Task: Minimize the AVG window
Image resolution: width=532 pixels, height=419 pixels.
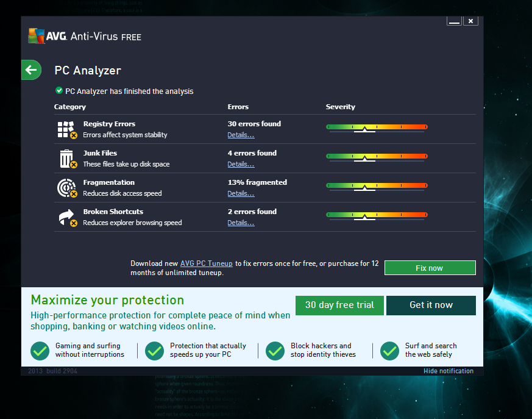Action: [454, 21]
